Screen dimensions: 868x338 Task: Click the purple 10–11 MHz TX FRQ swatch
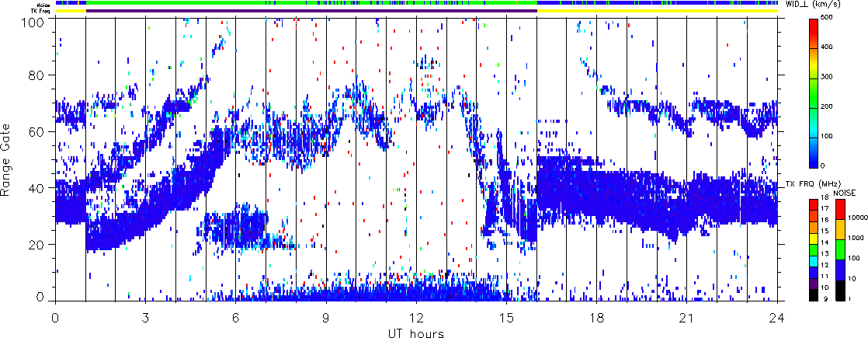tap(814, 284)
